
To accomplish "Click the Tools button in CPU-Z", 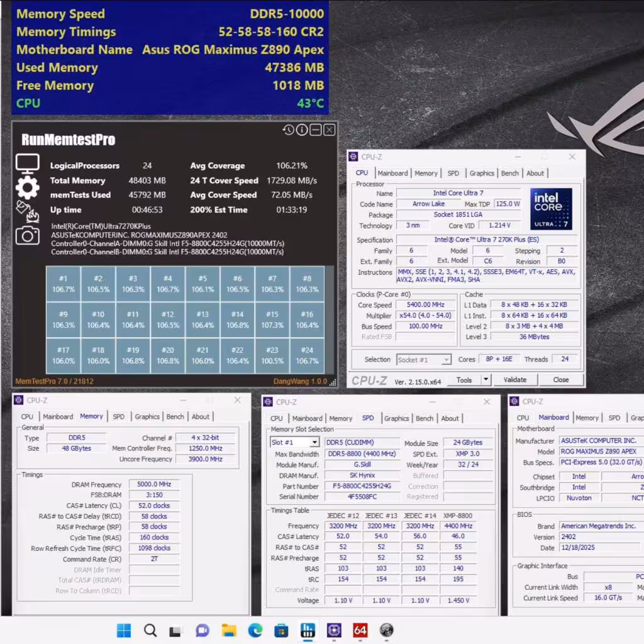I will 464,380.
